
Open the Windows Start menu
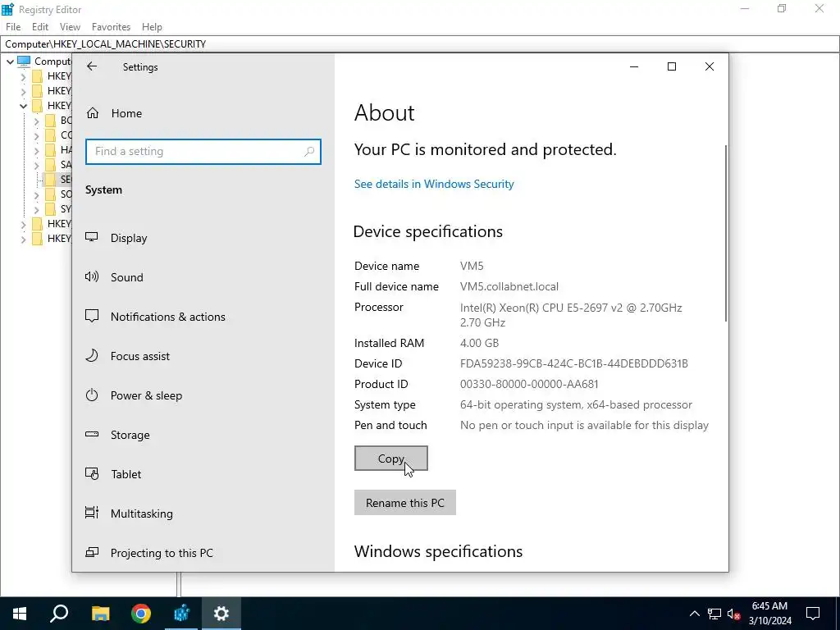(x=20, y=614)
